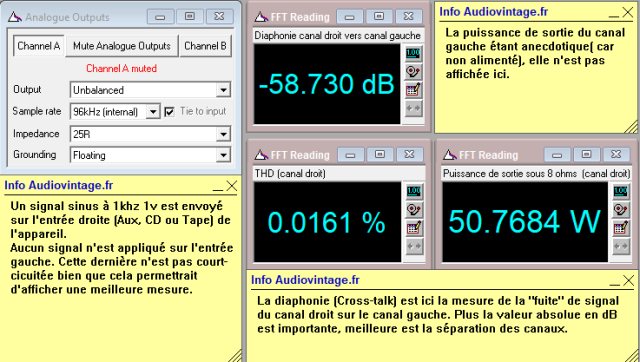Click the 1.00 precision icon beside the Diaphonie reading

click(413, 53)
